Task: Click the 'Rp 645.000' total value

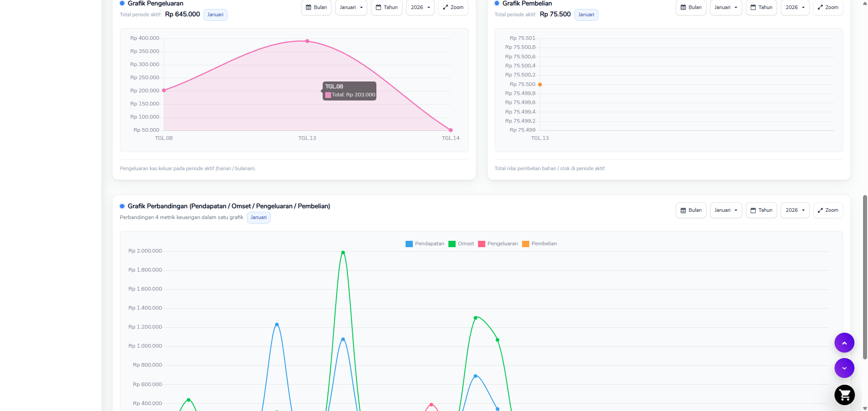Action: 182,14
